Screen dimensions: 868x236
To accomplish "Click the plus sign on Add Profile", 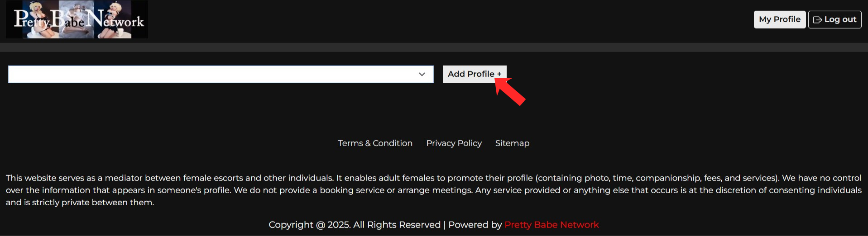I will click(x=499, y=74).
